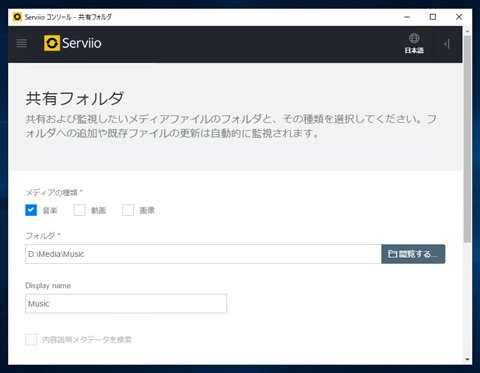The width and height of the screenshot is (480, 373).
Task: Click the Display name label
Action: point(48,286)
